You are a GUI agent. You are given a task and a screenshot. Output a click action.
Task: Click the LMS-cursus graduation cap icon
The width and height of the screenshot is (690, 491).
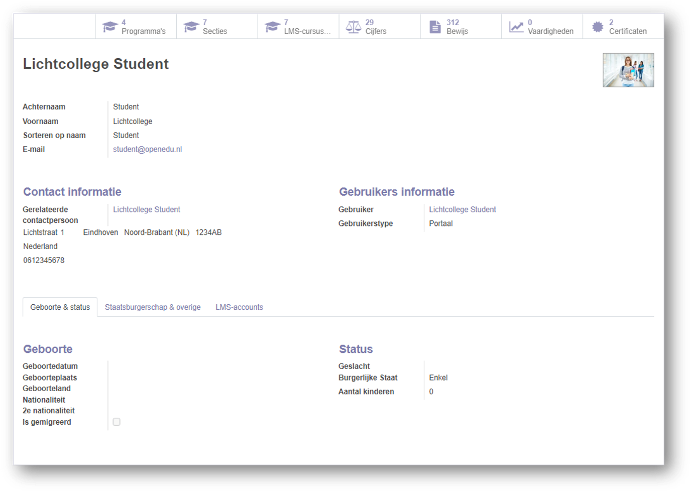pyautogui.click(x=271, y=26)
